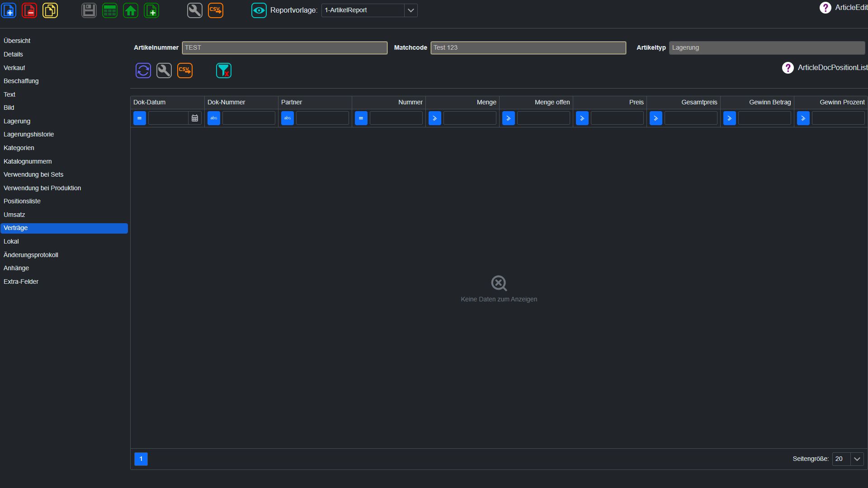The image size is (868, 488).
Task: Refresh the position list grid
Action: pyautogui.click(x=143, y=70)
